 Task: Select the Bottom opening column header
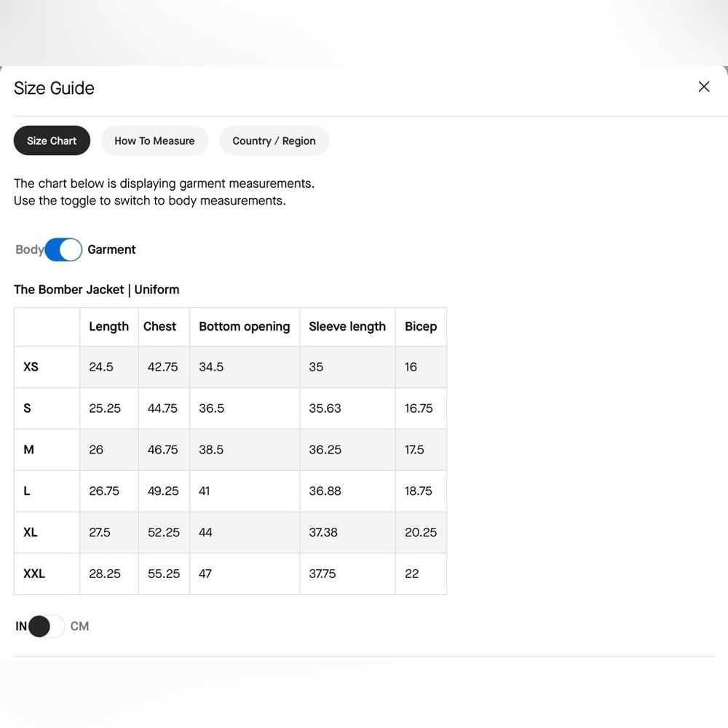click(244, 327)
